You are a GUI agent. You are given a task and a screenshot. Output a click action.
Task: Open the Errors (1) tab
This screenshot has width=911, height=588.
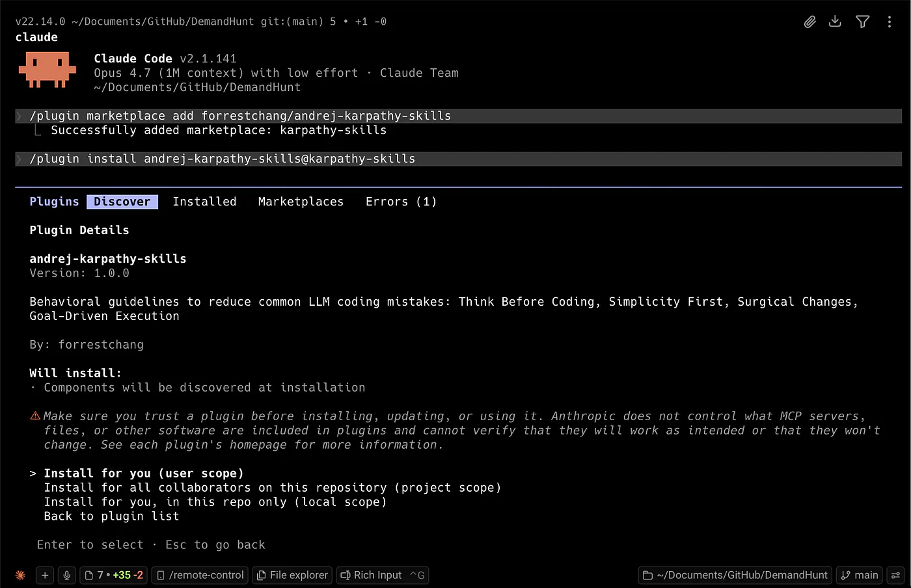point(401,202)
